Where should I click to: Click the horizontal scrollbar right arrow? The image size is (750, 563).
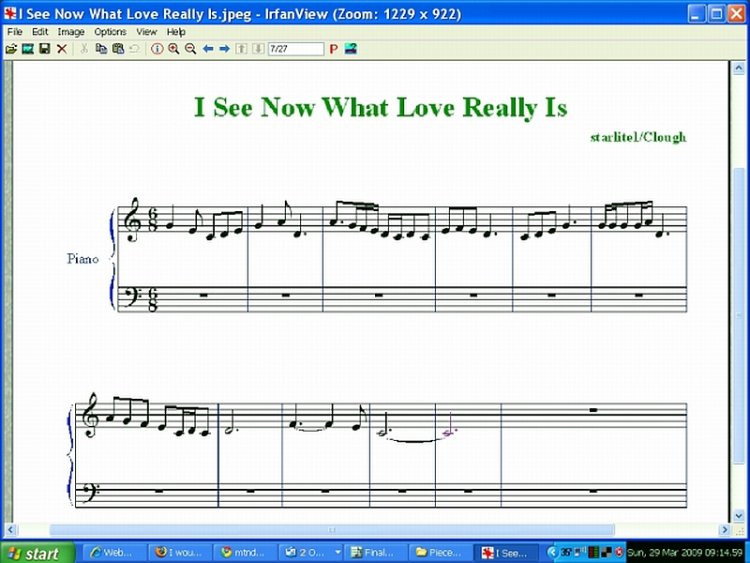[725, 530]
